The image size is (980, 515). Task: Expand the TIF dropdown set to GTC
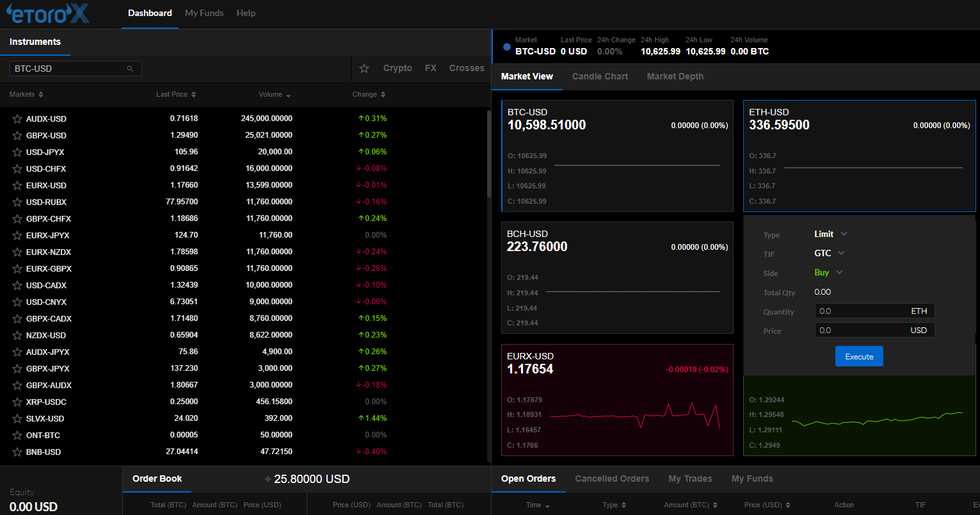[x=828, y=253]
